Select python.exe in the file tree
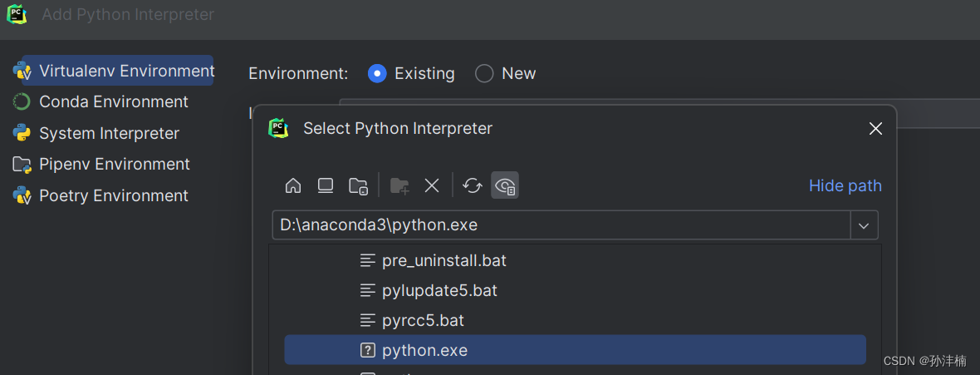Viewport: 980px width, 375px height. point(424,350)
